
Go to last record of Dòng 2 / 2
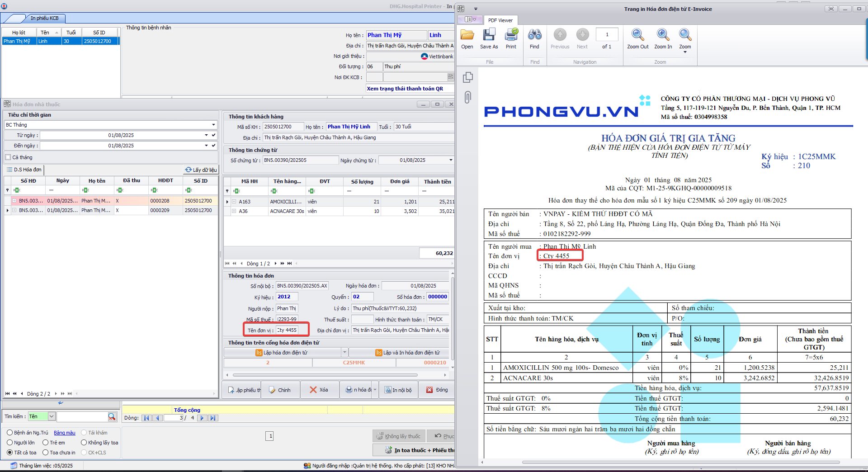click(70, 394)
